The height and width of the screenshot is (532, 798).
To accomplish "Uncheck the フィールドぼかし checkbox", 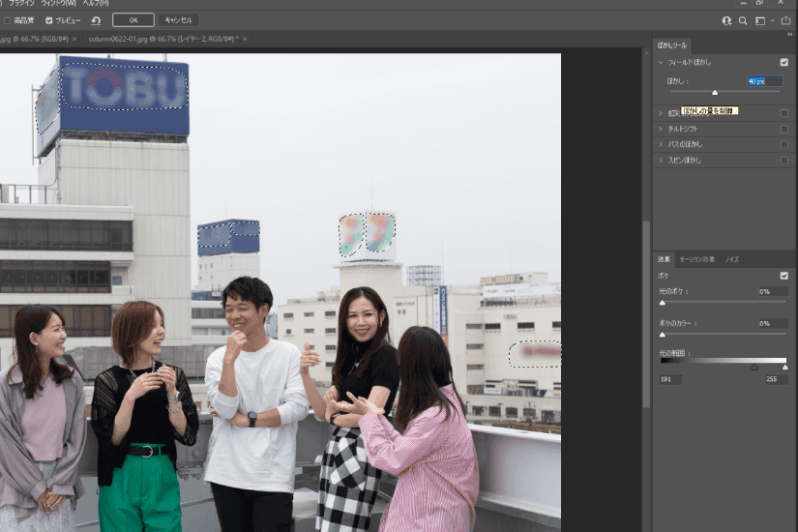I will [783, 62].
